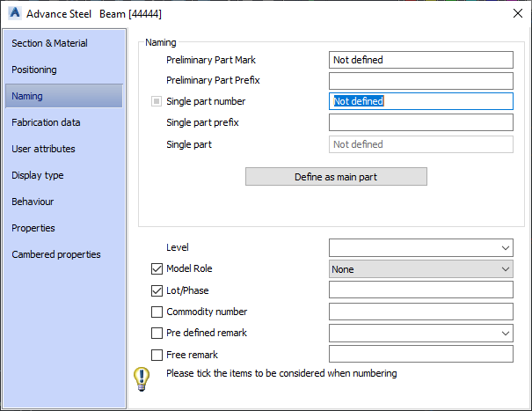The height and width of the screenshot is (411, 532).
Task: Toggle the Single part number checkbox
Action: [157, 101]
